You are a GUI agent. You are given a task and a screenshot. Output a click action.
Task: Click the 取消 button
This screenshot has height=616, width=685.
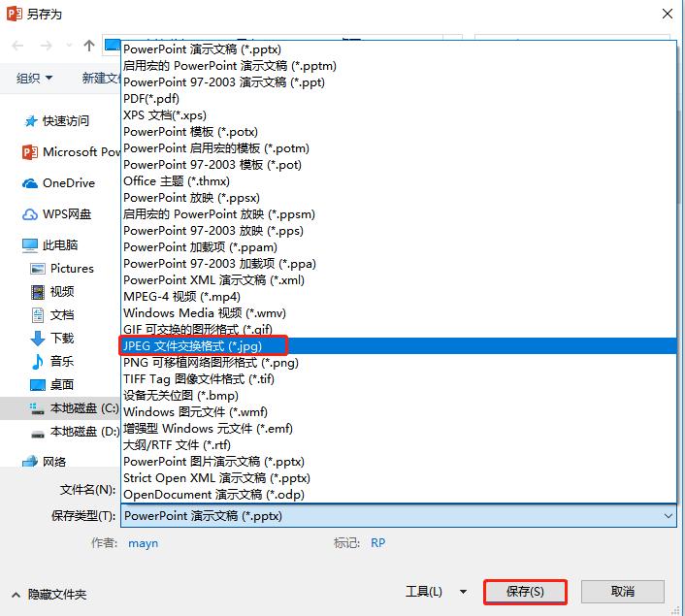(x=623, y=592)
